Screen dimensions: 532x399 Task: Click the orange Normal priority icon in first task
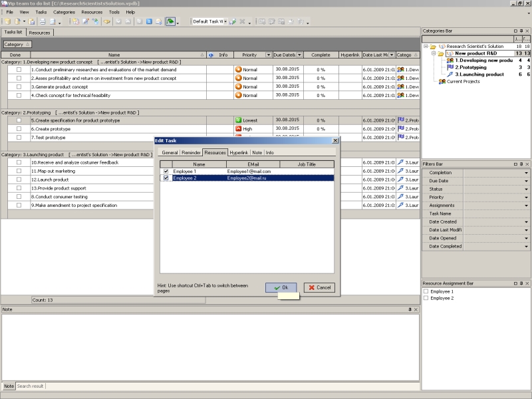238,69
